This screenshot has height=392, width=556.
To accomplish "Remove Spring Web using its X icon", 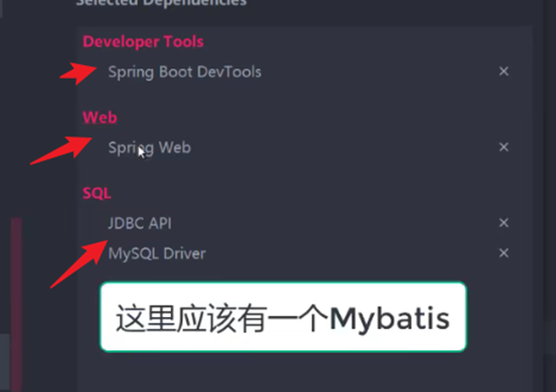I will [504, 147].
